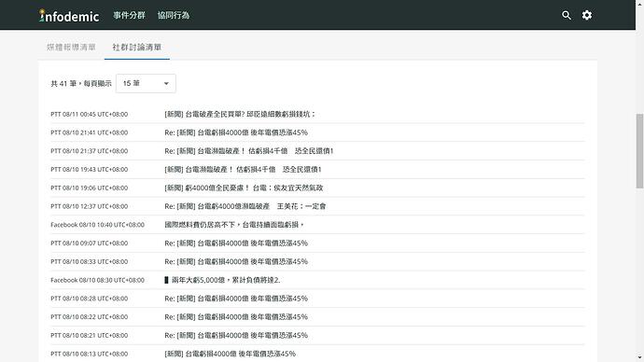Open the Re: 台電虧損4000億 post from 08:21
Screen dimensions: 644x362
click(x=236, y=336)
